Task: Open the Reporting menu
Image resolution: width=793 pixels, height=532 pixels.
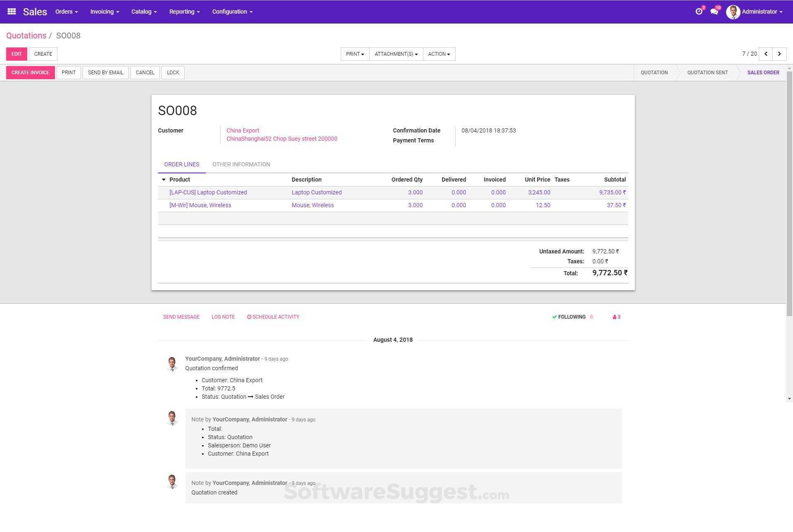Action: pyautogui.click(x=184, y=12)
